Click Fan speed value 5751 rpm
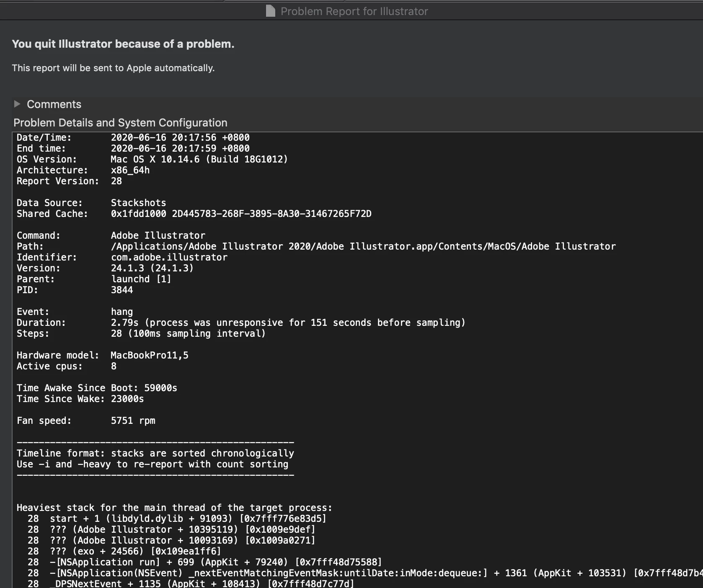 (133, 420)
